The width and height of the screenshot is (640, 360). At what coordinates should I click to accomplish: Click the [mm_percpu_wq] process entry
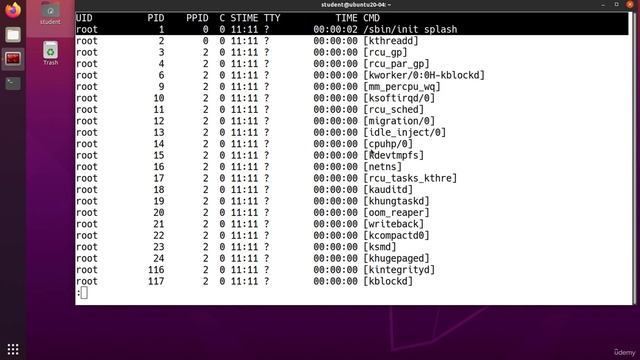click(402, 87)
